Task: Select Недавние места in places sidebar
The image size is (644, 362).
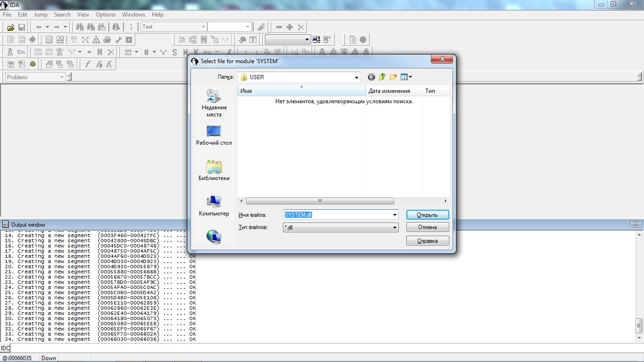Action: (x=214, y=103)
